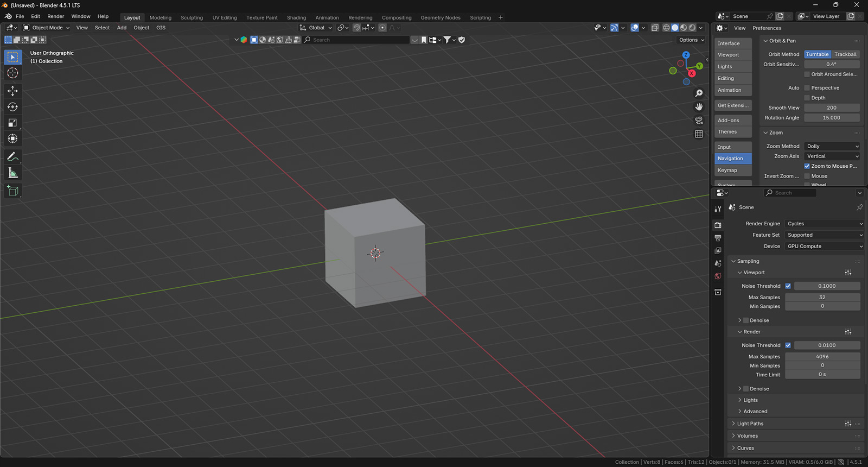Select the Move tool
Viewport: 868px width, 467px height.
pyautogui.click(x=13, y=91)
